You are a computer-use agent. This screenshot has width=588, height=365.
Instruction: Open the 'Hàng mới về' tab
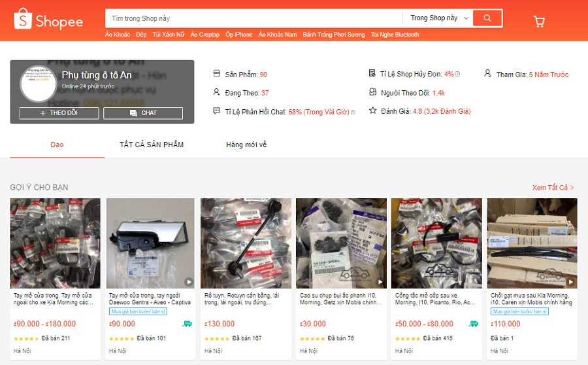[x=246, y=145]
